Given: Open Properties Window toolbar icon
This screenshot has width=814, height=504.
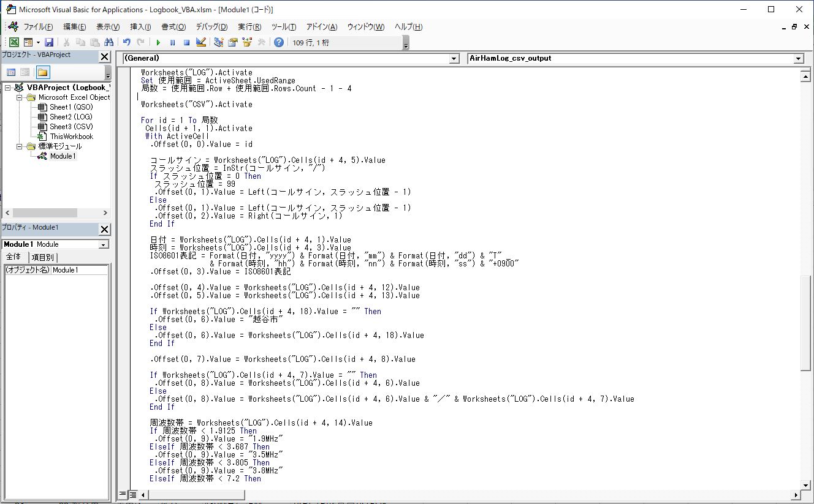Looking at the screenshot, I should tap(232, 42).
